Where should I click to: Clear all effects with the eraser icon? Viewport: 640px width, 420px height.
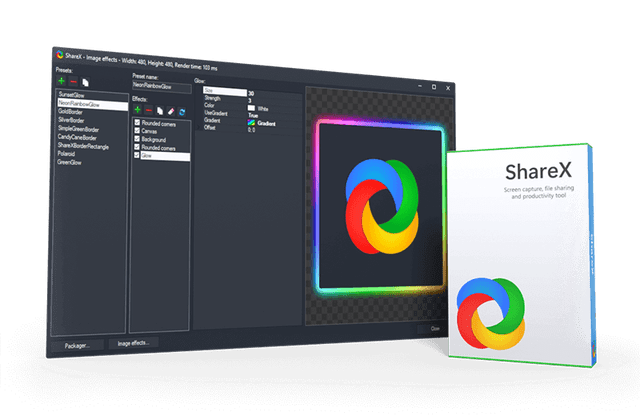(x=171, y=111)
